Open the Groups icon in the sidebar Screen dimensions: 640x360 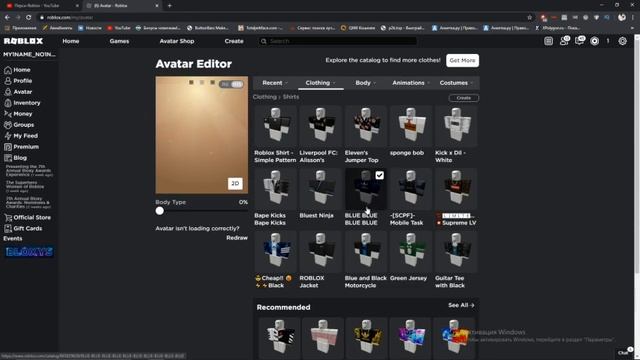8,125
